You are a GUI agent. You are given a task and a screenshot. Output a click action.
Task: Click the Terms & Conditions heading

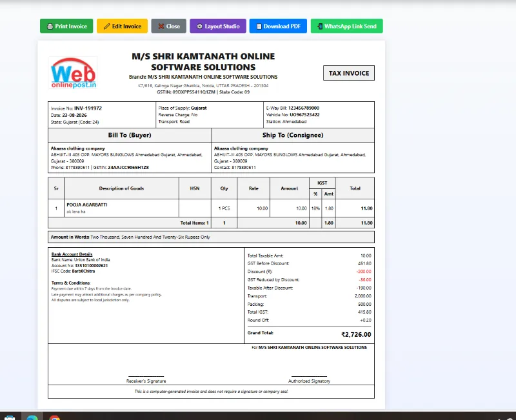(71, 283)
